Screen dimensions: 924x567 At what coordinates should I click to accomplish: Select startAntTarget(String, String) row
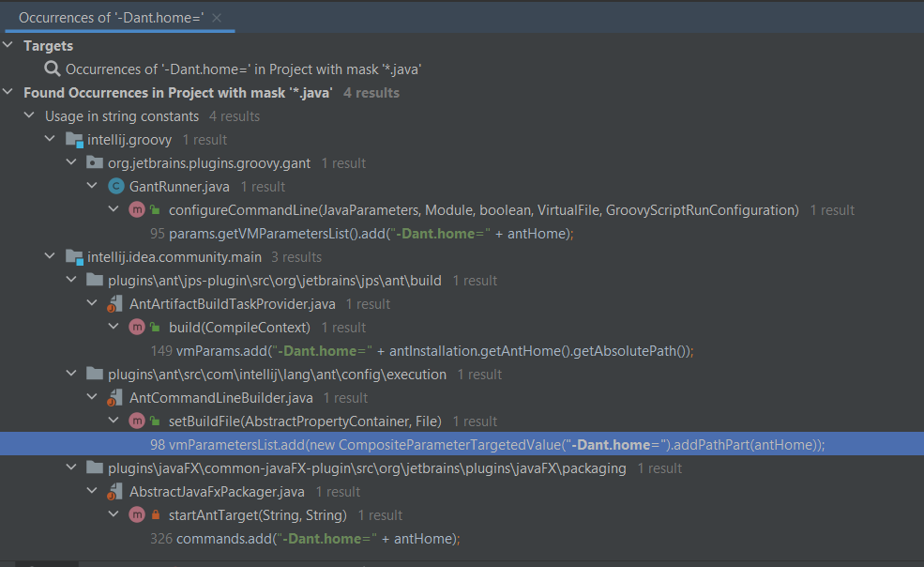258,515
